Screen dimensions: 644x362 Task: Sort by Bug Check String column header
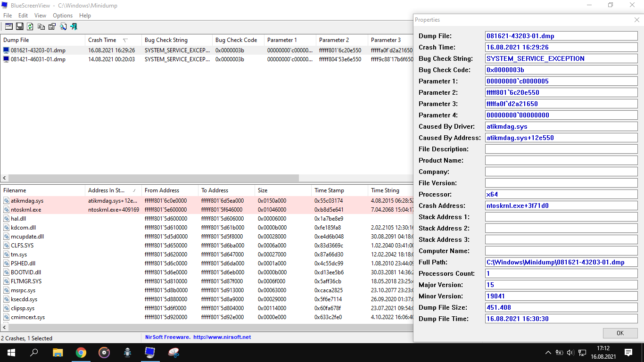[177, 40]
